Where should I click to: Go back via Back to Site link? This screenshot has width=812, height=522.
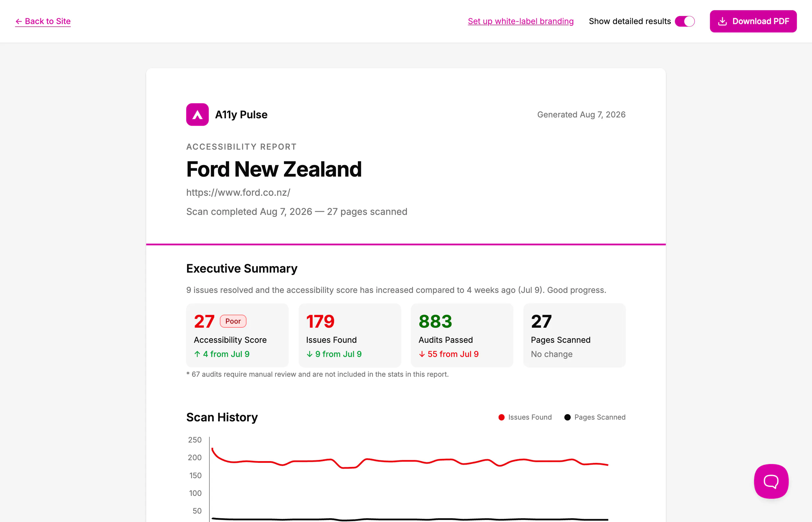pyautogui.click(x=43, y=21)
